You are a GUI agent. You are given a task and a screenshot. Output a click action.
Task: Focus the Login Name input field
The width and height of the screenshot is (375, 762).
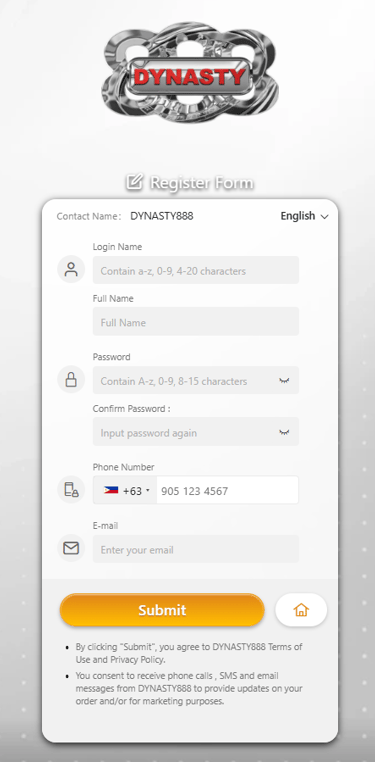pos(196,270)
